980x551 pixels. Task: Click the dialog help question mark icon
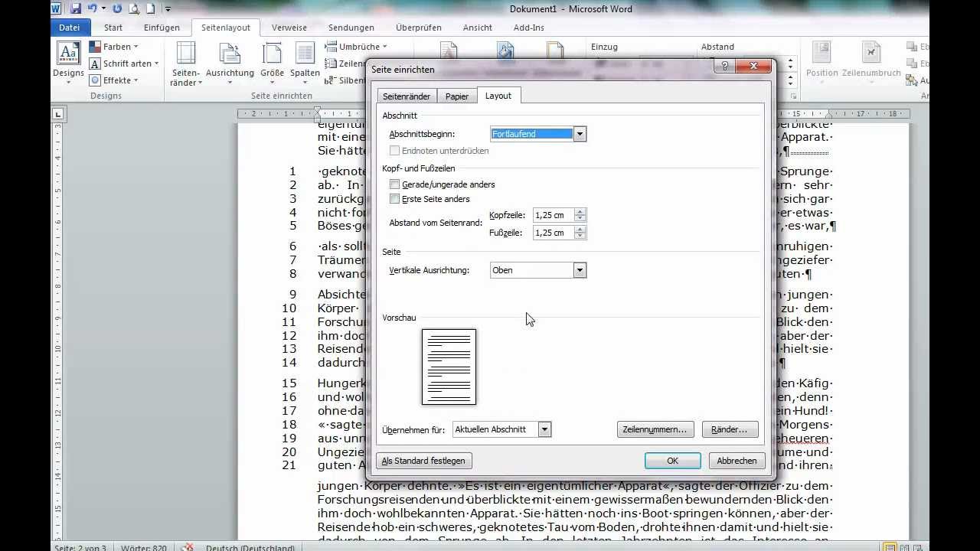coord(724,67)
